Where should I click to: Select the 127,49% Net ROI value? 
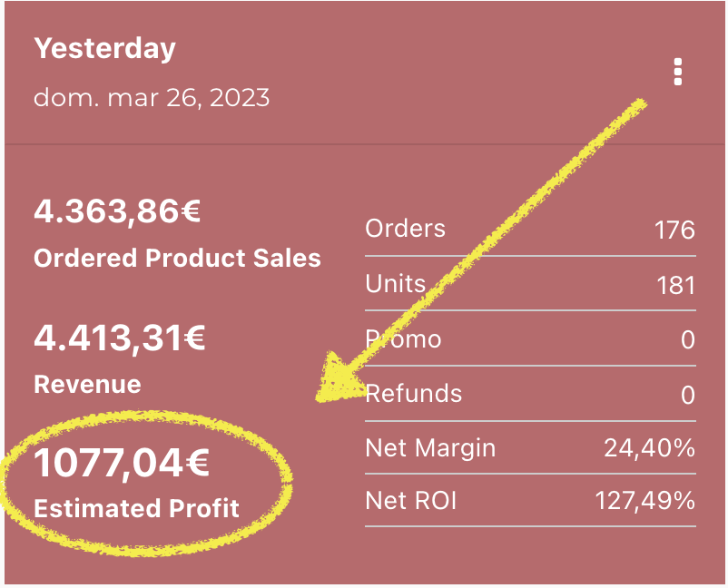(x=645, y=501)
